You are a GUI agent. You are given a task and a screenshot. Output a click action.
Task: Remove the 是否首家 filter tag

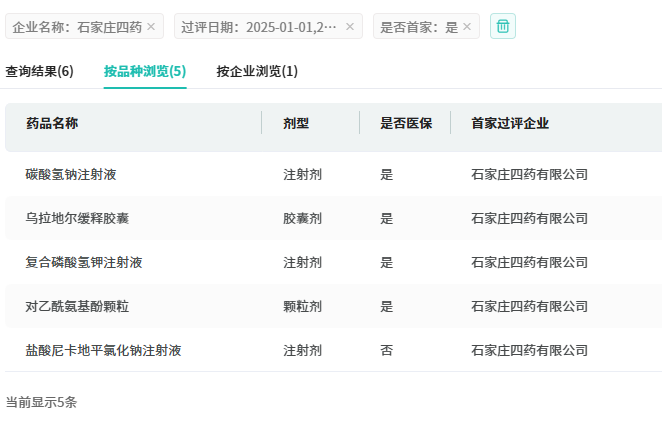click(x=467, y=27)
